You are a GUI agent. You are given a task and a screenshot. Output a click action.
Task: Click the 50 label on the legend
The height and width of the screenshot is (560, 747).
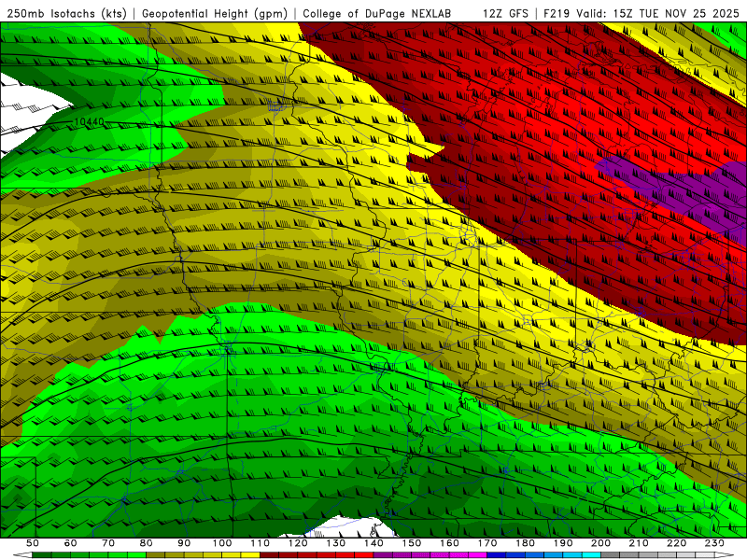33,543
